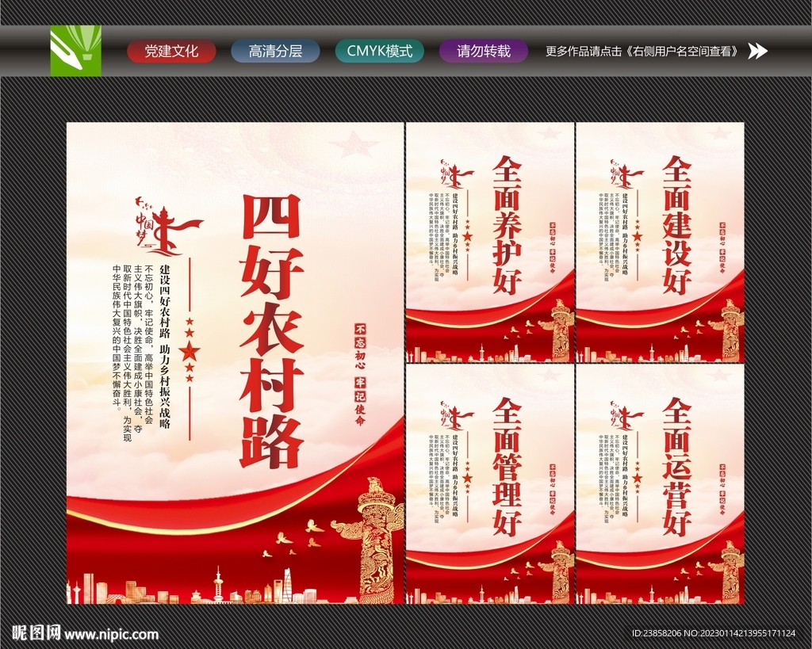
Task: Click the green pen-balloon logo icon
Action: [75, 51]
